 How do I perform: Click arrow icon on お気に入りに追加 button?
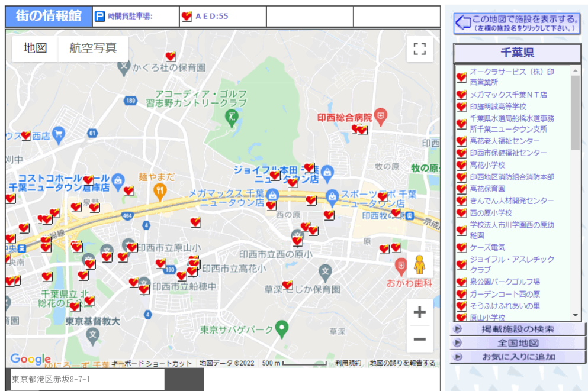[x=458, y=357]
